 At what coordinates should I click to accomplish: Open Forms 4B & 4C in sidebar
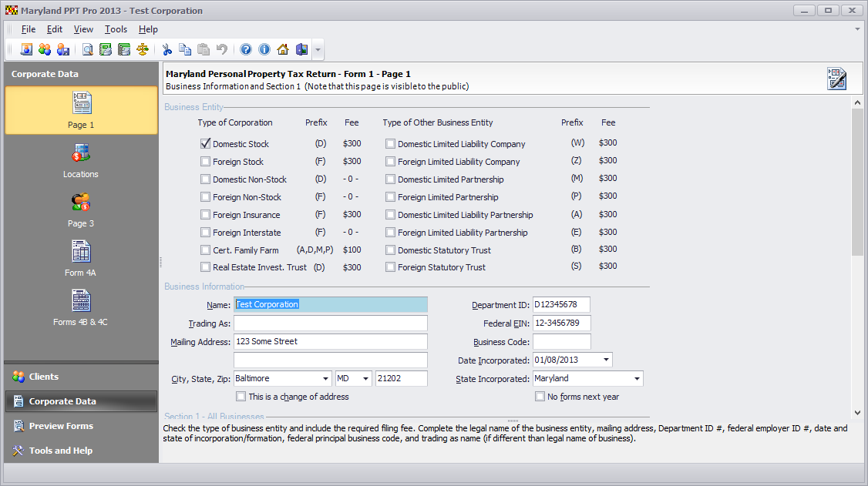coord(81,308)
